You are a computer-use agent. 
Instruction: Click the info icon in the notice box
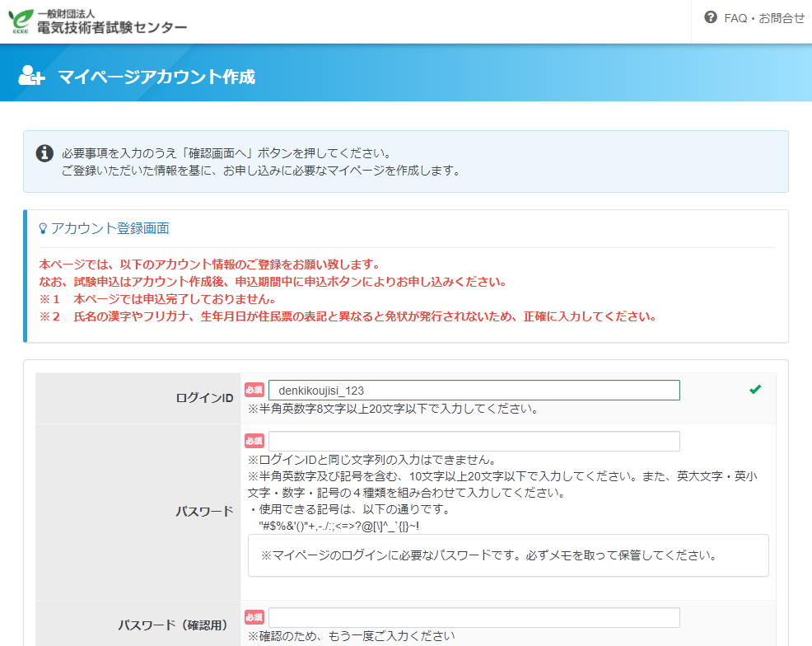(x=44, y=154)
